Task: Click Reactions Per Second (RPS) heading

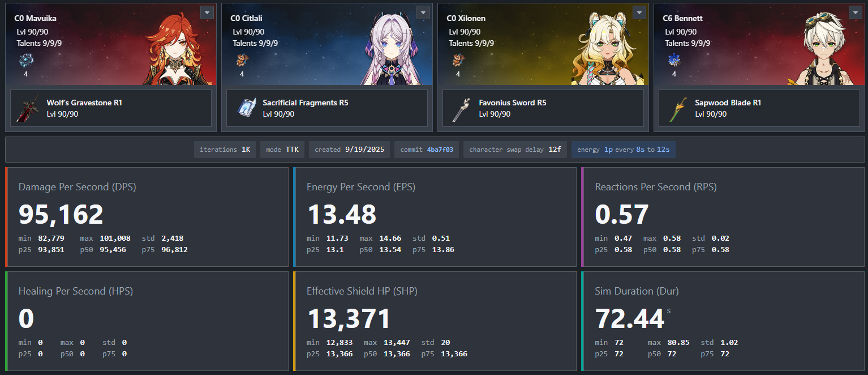Action: point(656,187)
